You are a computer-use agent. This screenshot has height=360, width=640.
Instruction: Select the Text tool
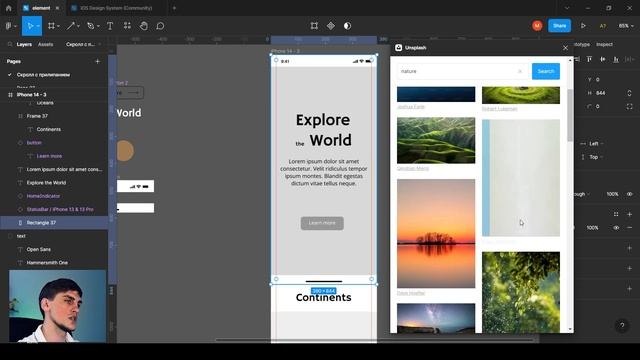click(x=110, y=26)
